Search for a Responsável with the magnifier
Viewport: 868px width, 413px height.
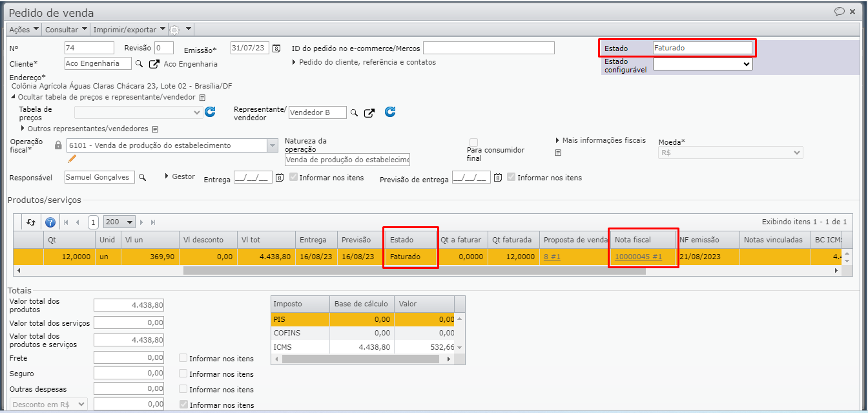click(x=143, y=177)
